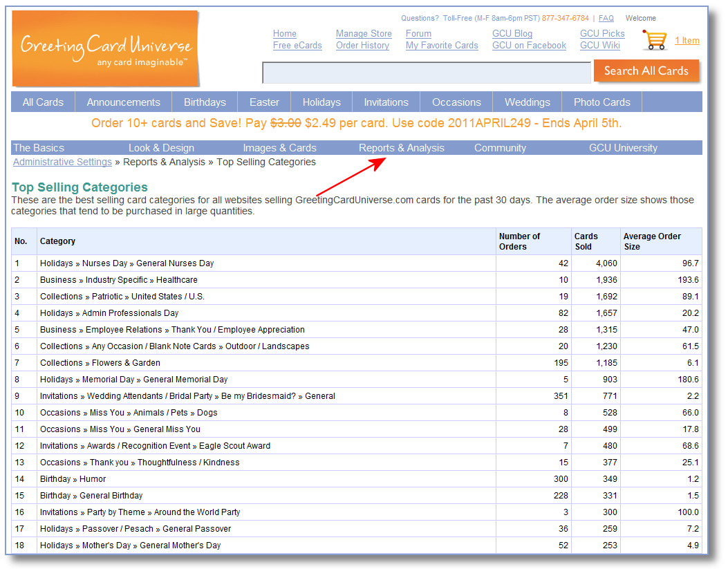
Task: Select the General Miss You category row
Action: (357, 429)
